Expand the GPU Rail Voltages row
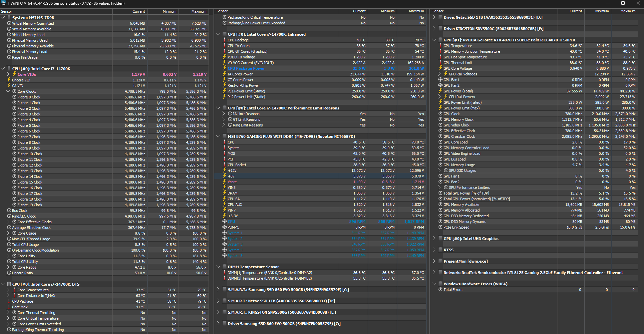The width and height of the screenshot is (644, 334). [x=439, y=74]
